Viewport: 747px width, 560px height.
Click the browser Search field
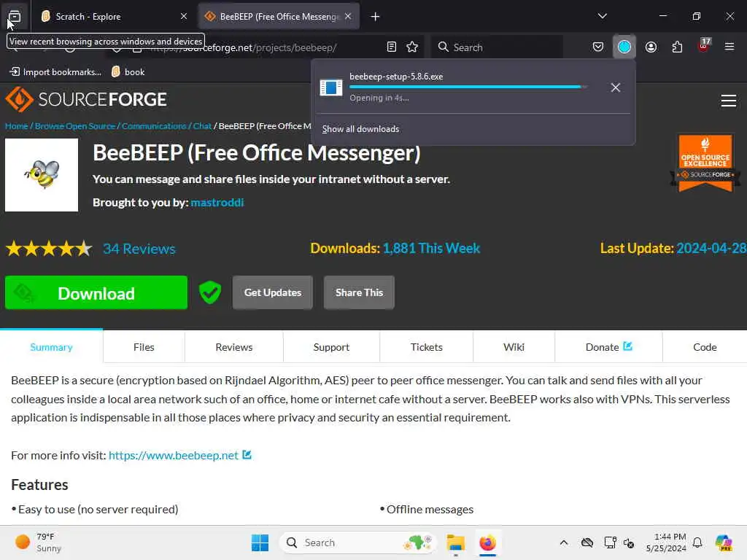(x=498, y=47)
